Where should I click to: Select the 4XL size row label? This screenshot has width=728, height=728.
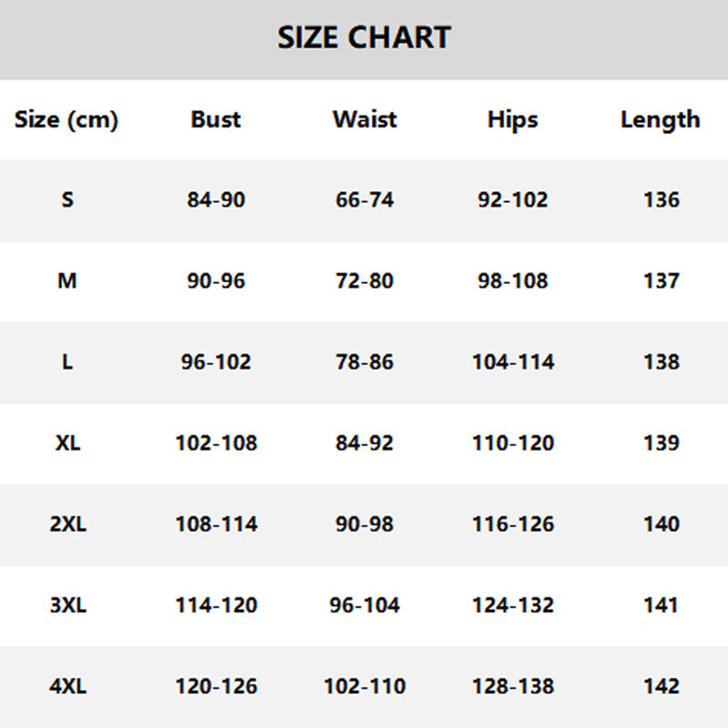[x=67, y=686]
